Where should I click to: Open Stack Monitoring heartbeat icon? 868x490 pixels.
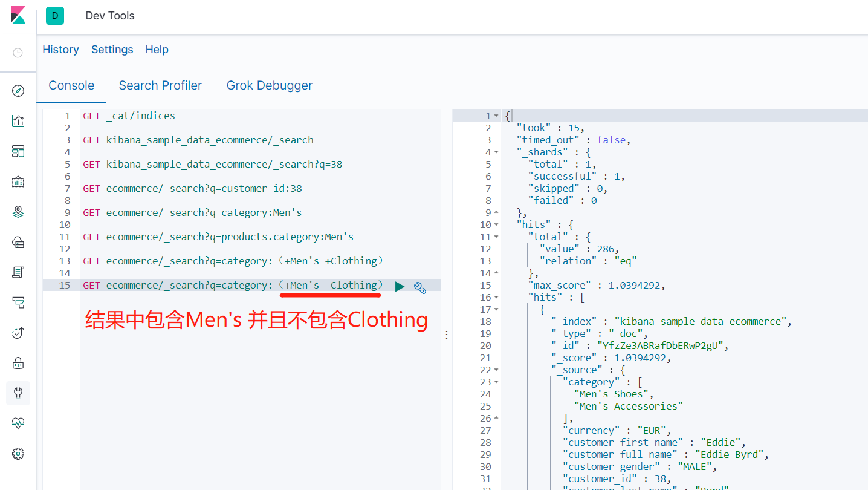(x=18, y=423)
